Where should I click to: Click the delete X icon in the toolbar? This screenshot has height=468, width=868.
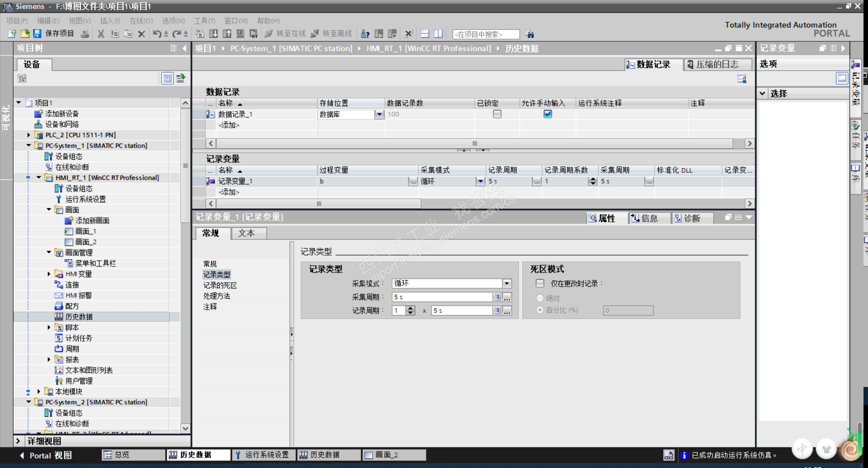[142, 34]
